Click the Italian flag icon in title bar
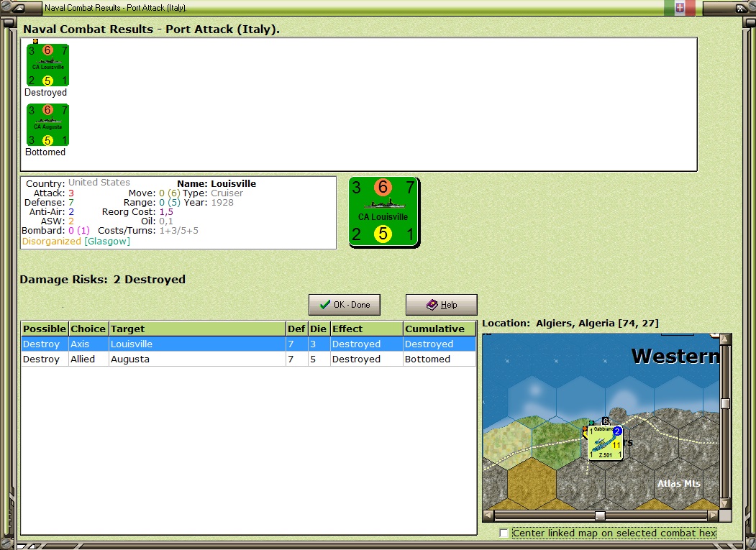The height and width of the screenshot is (550, 756). pos(679,8)
